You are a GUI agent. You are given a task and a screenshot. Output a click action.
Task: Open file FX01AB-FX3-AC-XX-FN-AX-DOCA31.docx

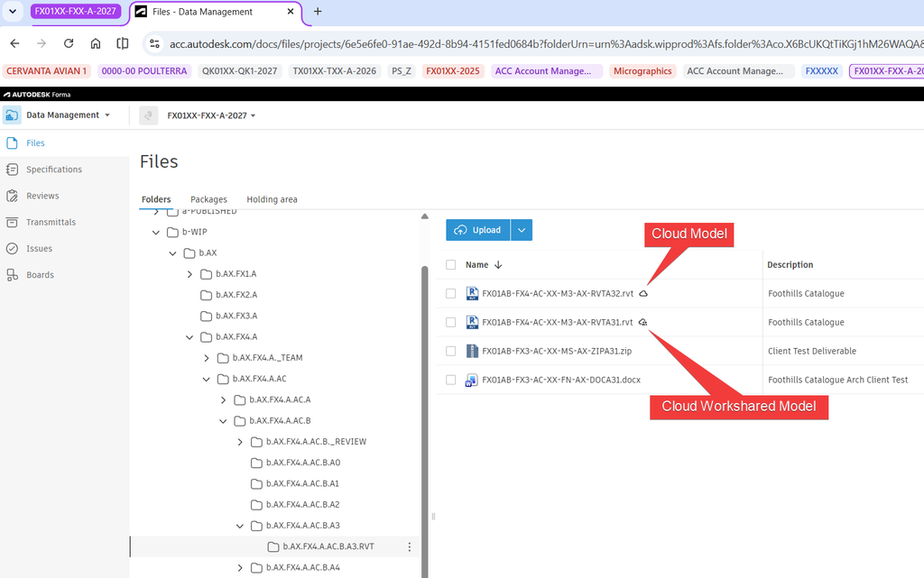pyautogui.click(x=561, y=381)
